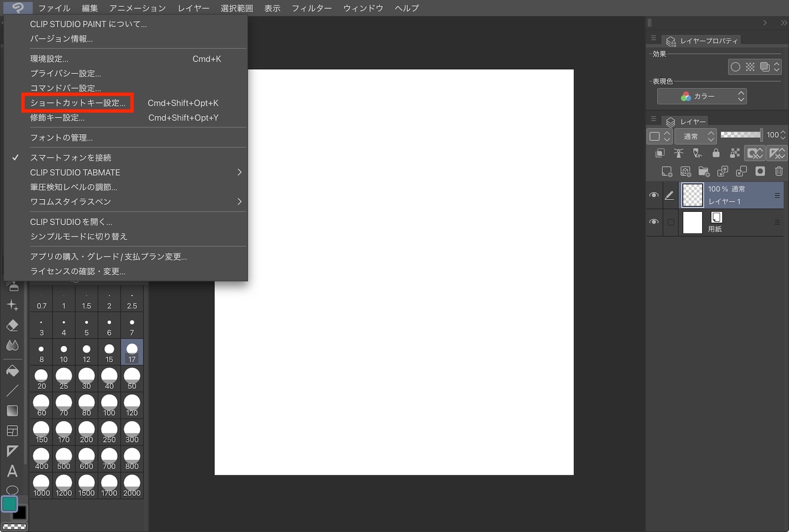Toggle スマートフォンを接続 checked menu item
789x532 pixels.
point(126,157)
